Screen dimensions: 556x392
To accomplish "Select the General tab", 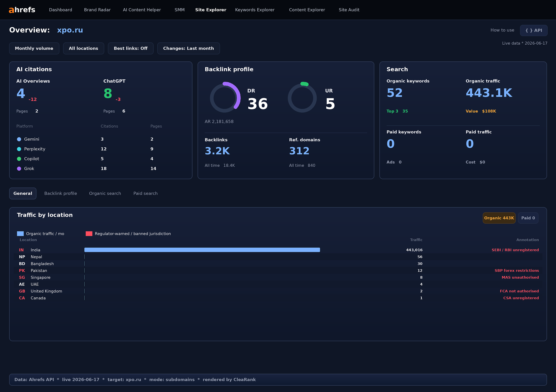I will tap(23, 193).
